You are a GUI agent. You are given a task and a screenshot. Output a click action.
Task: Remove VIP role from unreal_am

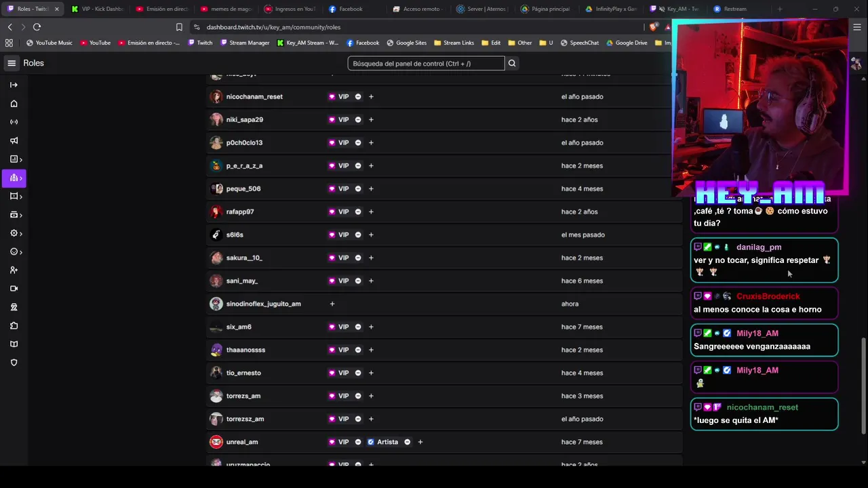358,443
